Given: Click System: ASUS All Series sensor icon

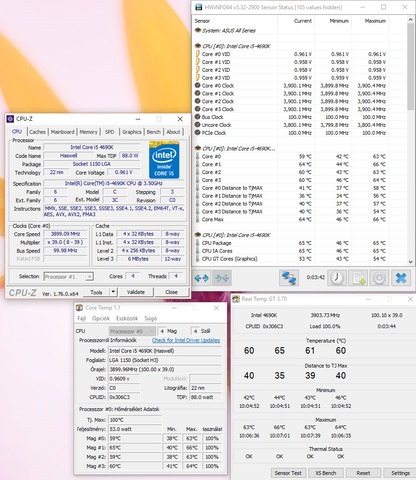Looking at the screenshot, I should [x=198, y=30].
